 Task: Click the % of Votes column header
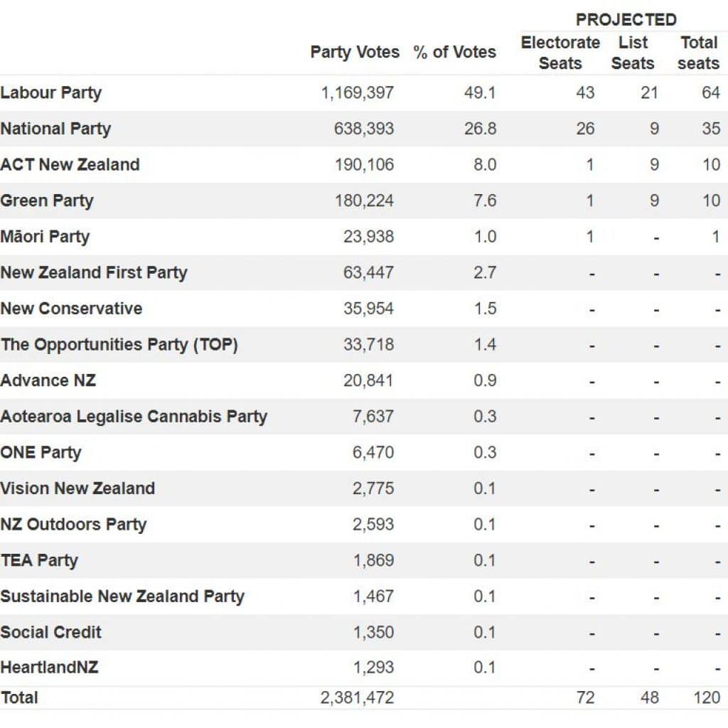(x=454, y=52)
